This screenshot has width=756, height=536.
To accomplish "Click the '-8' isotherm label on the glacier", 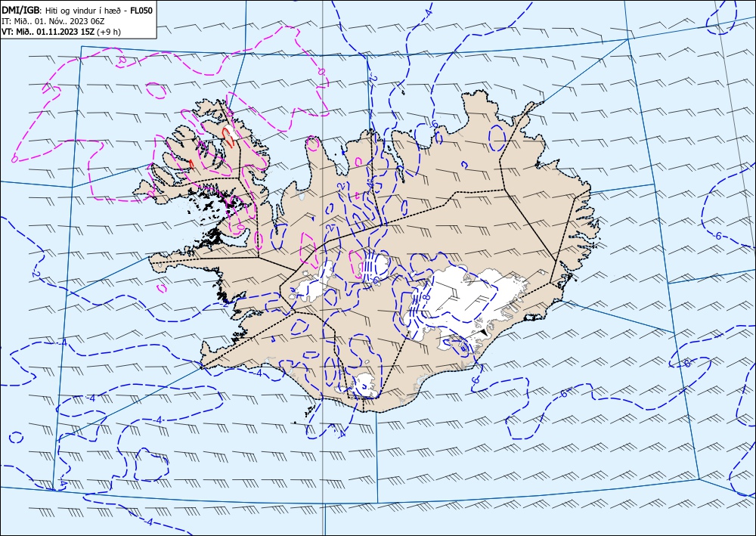I will click(x=426, y=297).
